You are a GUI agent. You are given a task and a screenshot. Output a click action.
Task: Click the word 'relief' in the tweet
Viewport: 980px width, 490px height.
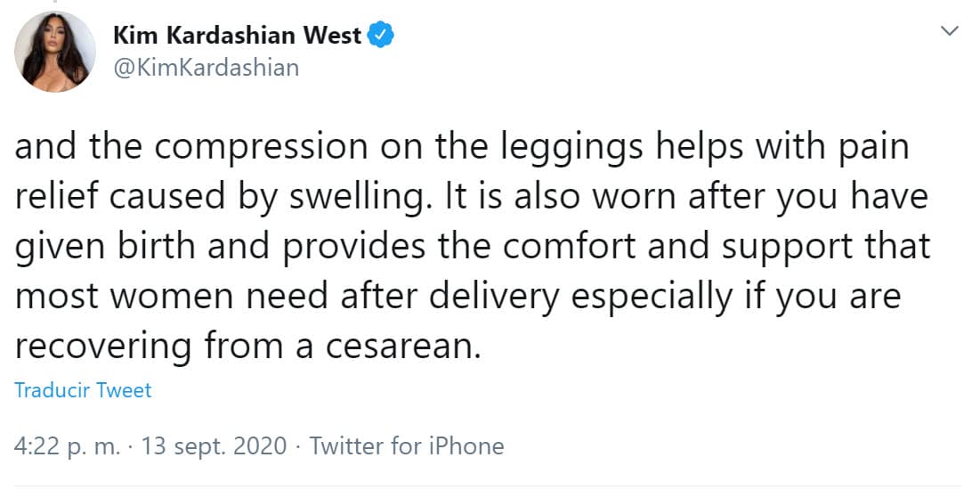click(x=56, y=197)
